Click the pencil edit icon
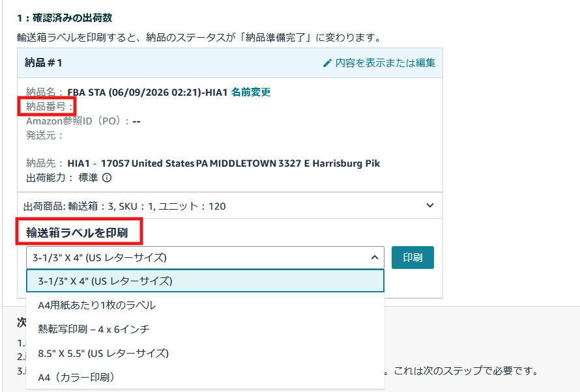 (x=327, y=63)
